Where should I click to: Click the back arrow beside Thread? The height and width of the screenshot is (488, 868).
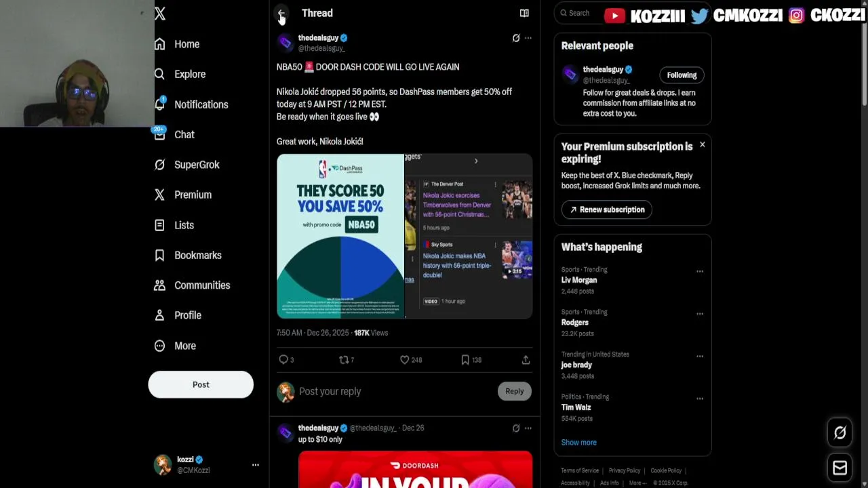point(281,13)
